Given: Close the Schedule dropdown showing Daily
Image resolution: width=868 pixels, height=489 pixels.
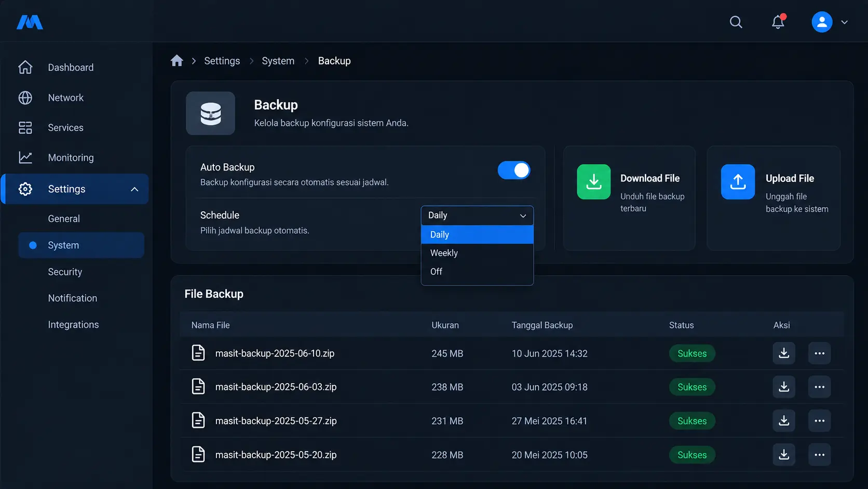Looking at the screenshot, I should tap(477, 215).
